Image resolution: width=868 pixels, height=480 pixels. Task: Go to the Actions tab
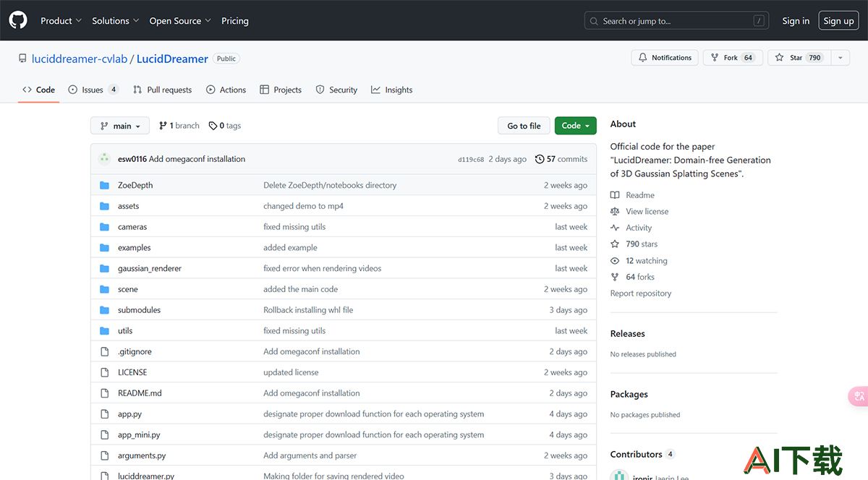point(226,90)
